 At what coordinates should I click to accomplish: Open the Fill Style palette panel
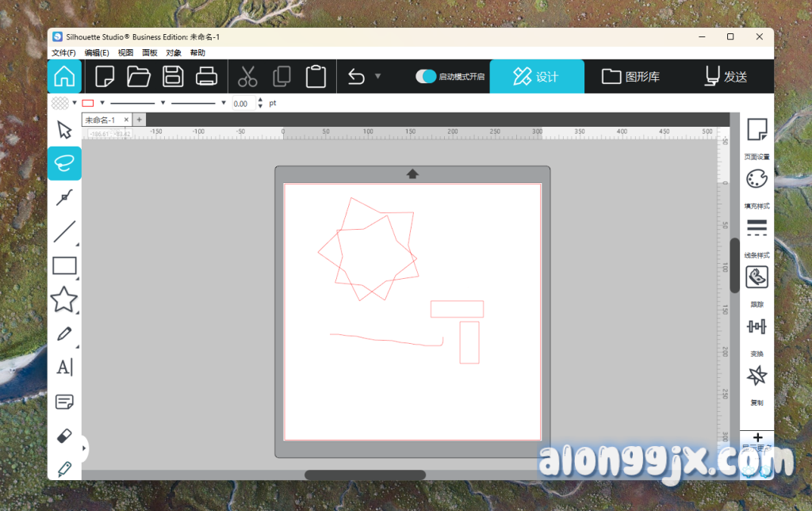757,179
